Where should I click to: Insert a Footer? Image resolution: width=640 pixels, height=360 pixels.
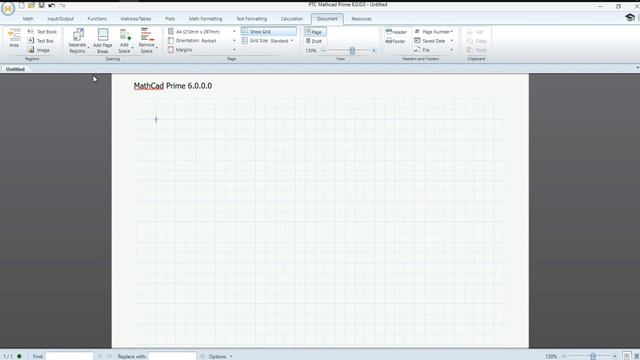pyautogui.click(x=396, y=41)
